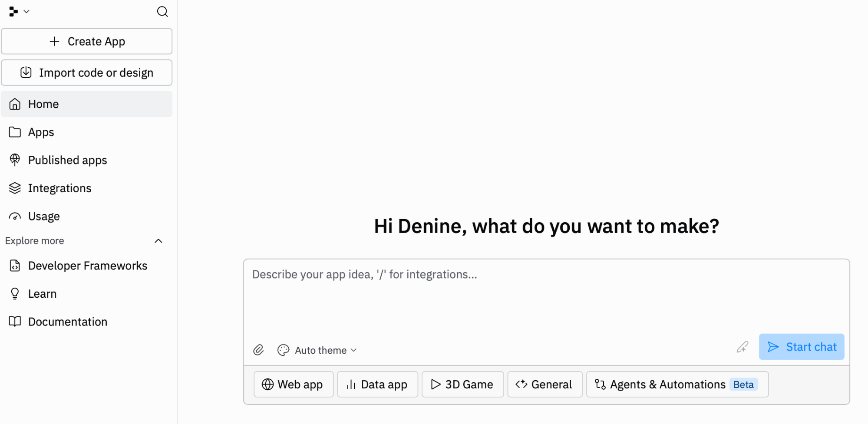
Task: Click the Create App button
Action: (87, 42)
